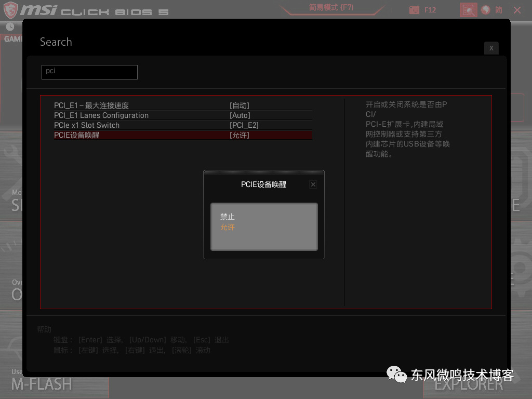Click the search magnifier icon in top bar
This screenshot has width=532, height=399.
point(468,10)
